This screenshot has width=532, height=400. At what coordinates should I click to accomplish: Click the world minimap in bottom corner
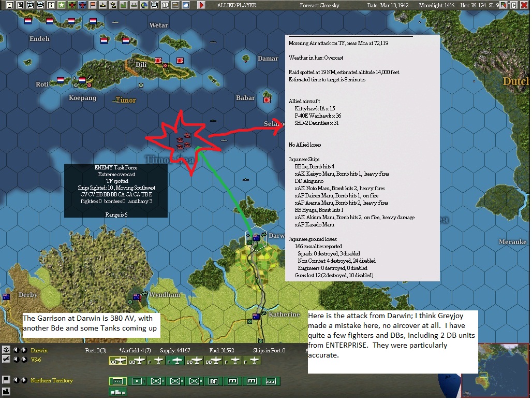pyautogui.click(x=495, y=370)
